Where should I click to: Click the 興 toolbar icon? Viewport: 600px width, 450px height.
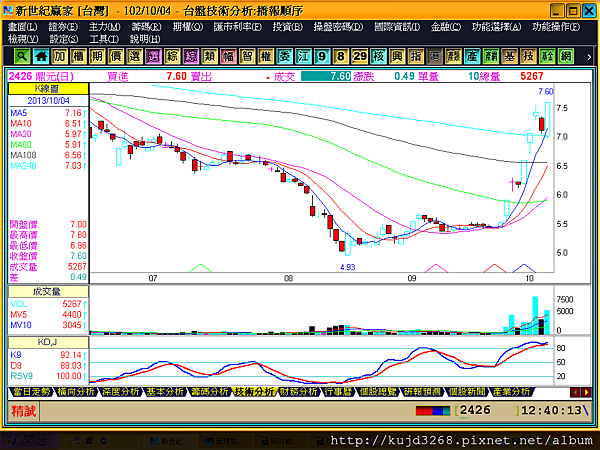[x=397, y=57]
